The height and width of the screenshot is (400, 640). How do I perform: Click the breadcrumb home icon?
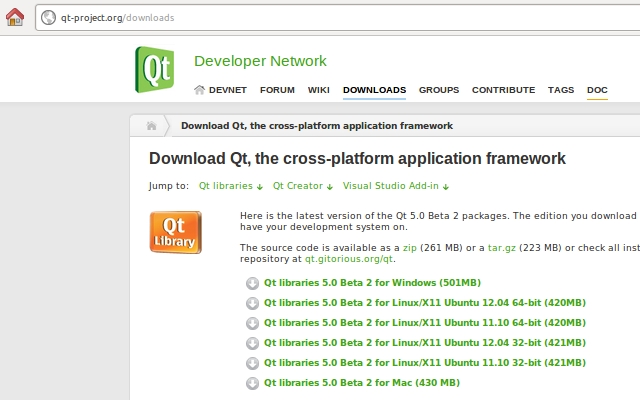151,126
